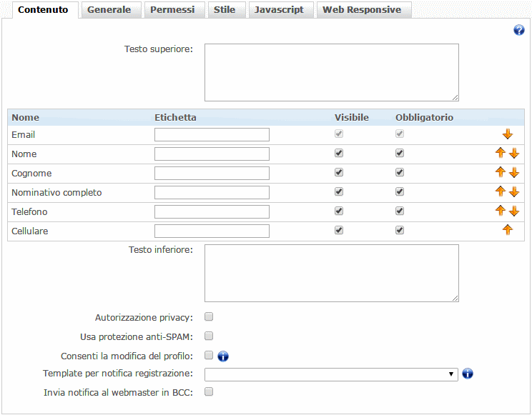Viewport: 532px width, 415px height.
Task: Focus the Testo inferiore text area
Action: tap(332, 273)
